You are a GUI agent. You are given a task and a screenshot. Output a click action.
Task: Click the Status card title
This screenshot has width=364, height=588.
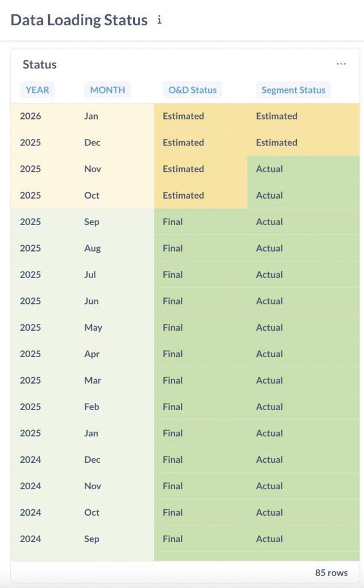(40, 64)
